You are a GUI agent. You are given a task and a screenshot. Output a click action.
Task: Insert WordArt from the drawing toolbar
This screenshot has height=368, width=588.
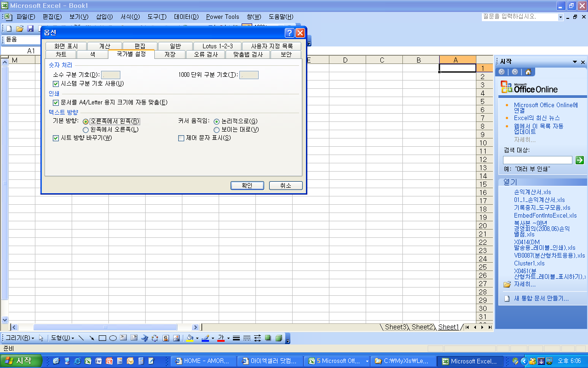145,338
